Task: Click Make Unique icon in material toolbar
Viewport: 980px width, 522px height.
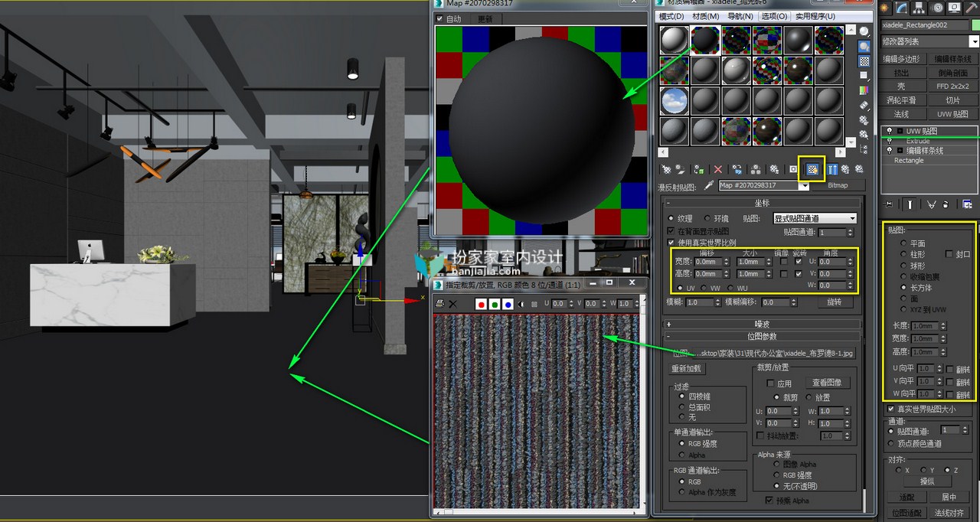Action: tap(756, 169)
